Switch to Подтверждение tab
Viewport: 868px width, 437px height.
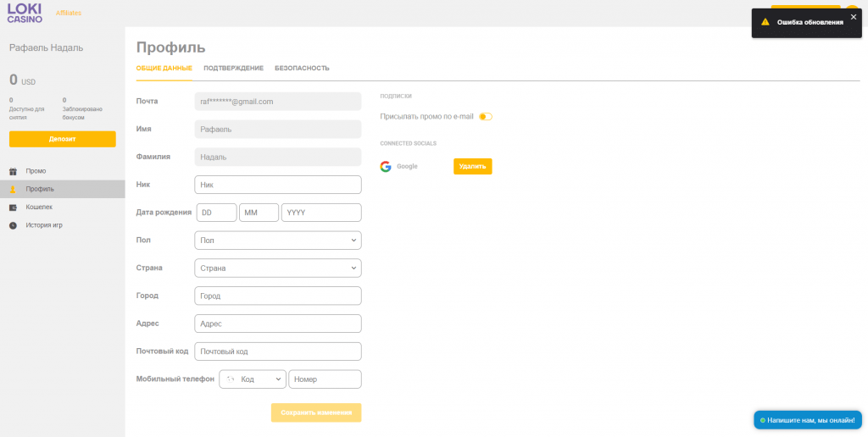pyautogui.click(x=233, y=68)
